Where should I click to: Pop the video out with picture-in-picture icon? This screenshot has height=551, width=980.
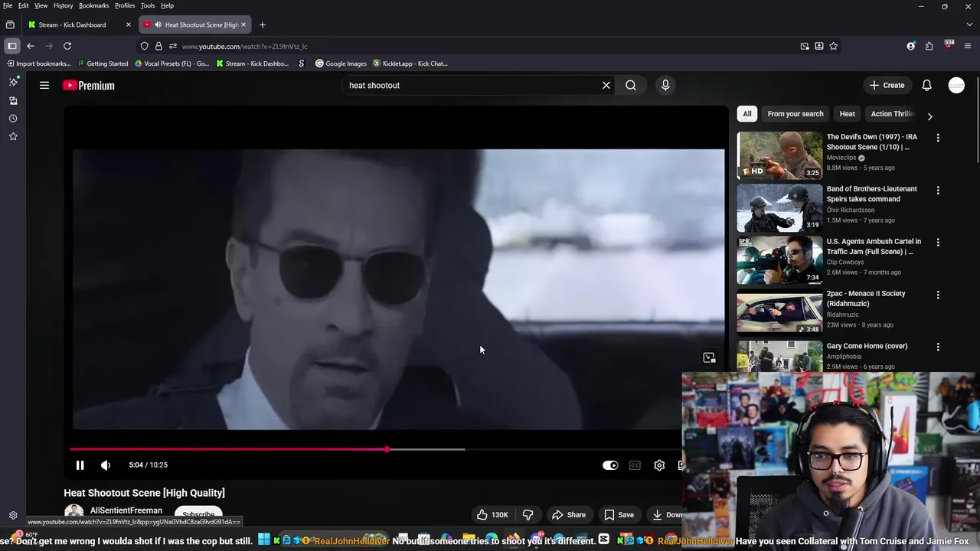pyautogui.click(x=709, y=357)
